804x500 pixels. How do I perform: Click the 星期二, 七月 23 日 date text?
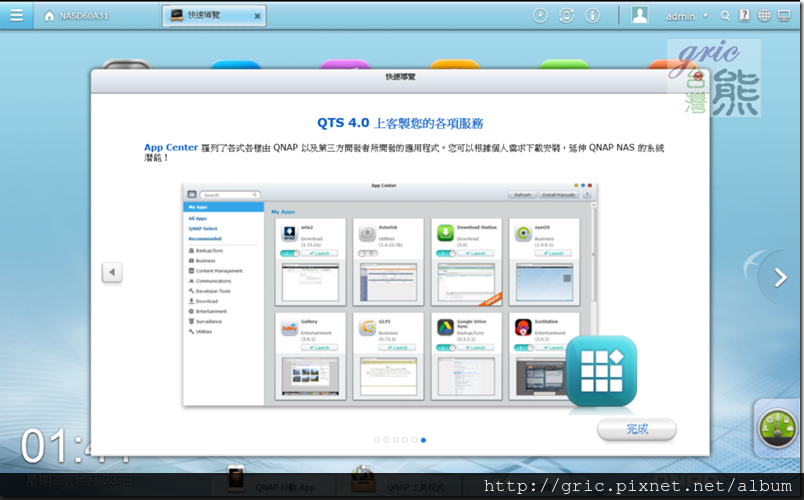pyautogui.click(x=79, y=481)
